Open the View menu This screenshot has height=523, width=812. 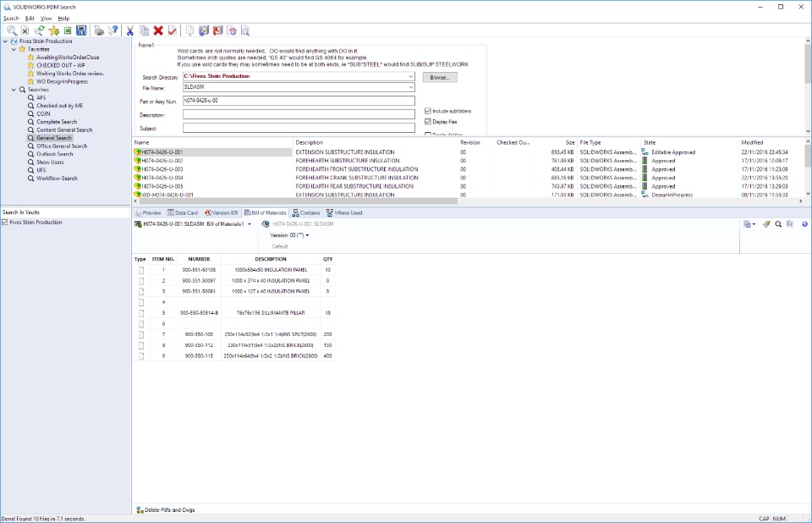coord(46,18)
